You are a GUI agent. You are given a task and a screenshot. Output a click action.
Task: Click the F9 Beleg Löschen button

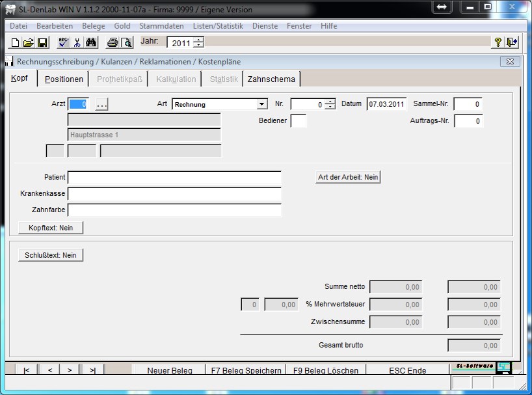(x=326, y=370)
